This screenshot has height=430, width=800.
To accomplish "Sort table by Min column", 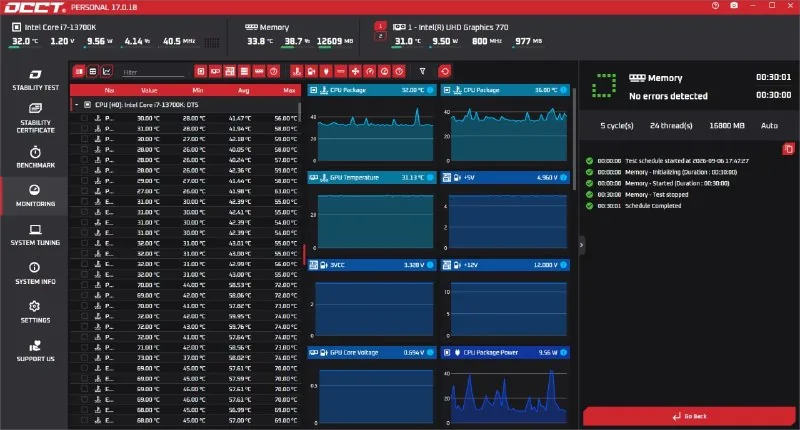I will click(x=198, y=90).
